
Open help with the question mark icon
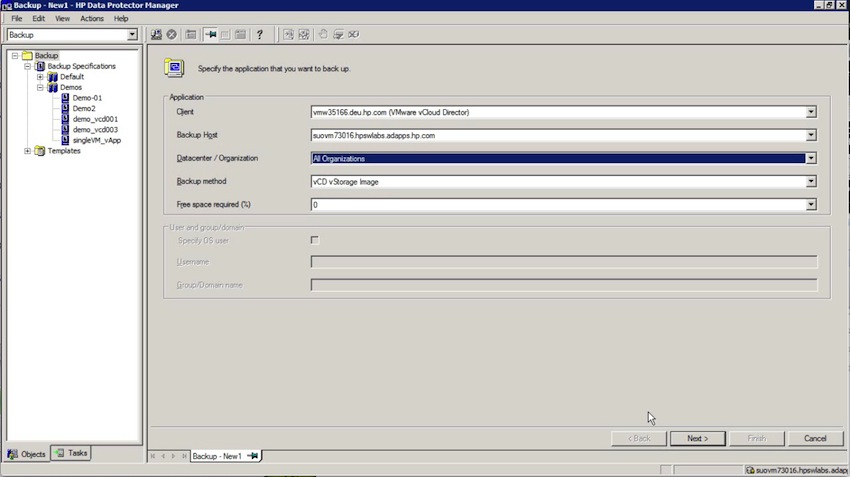(260, 35)
